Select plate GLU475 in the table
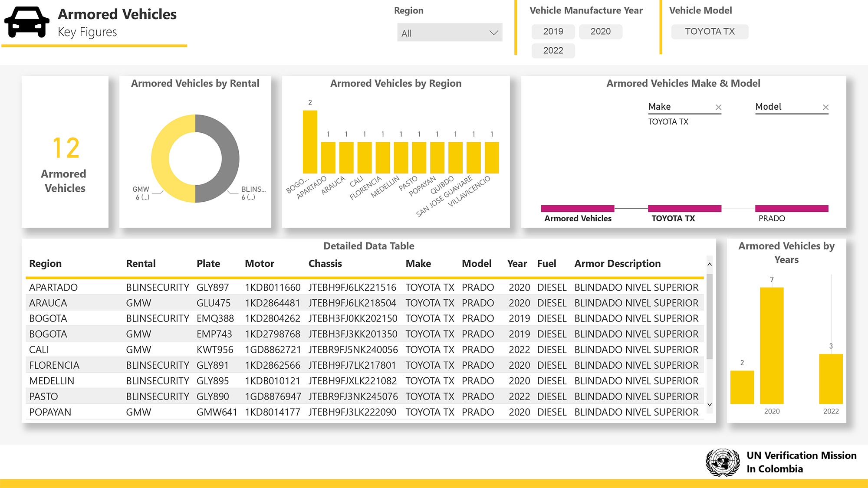This screenshot has width=868, height=488. tap(214, 303)
